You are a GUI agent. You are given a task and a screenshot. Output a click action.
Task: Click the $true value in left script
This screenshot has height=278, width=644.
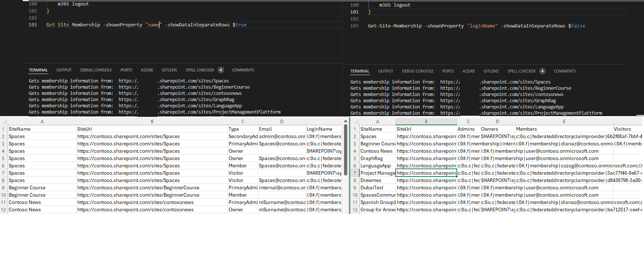[x=240, y=25]
